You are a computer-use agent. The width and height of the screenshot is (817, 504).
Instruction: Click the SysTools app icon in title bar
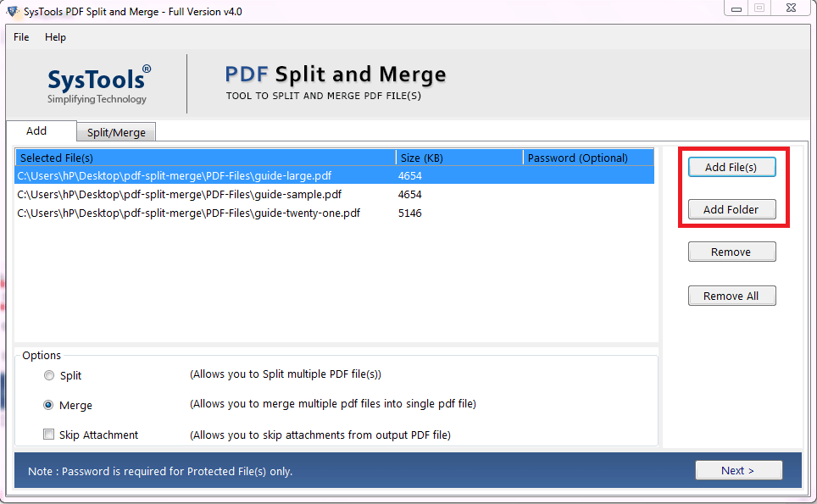11,11
